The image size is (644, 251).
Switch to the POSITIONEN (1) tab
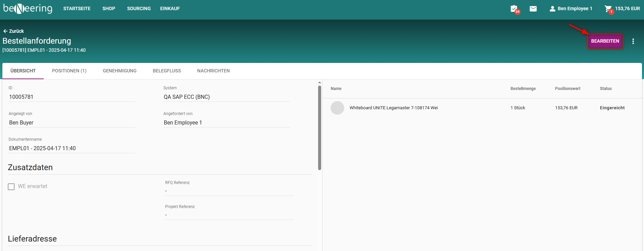pos(69,71)
